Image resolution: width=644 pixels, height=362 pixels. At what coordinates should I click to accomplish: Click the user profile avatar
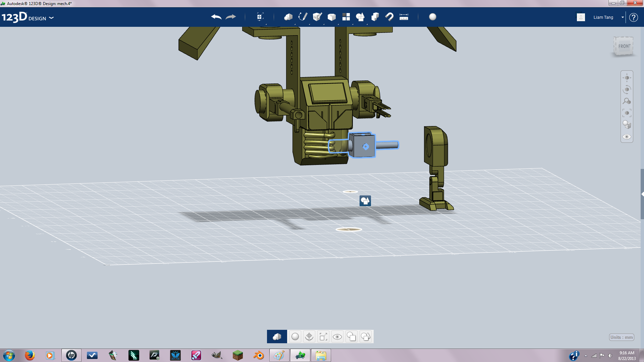point(581,17)
